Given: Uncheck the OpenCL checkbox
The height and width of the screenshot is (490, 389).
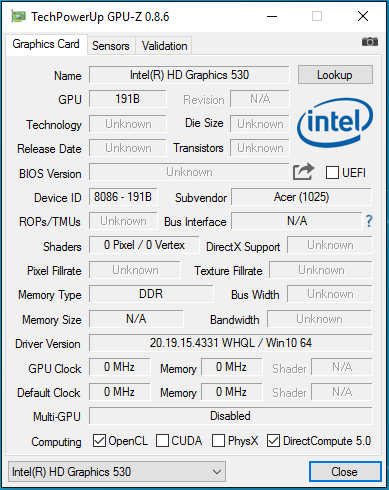Looking at the screenshot, I should 99,441.
